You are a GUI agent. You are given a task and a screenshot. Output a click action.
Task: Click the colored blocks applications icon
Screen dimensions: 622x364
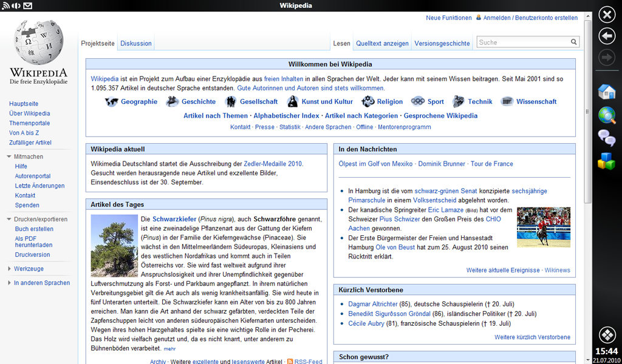pyautogui.click(x=606, y=161)
